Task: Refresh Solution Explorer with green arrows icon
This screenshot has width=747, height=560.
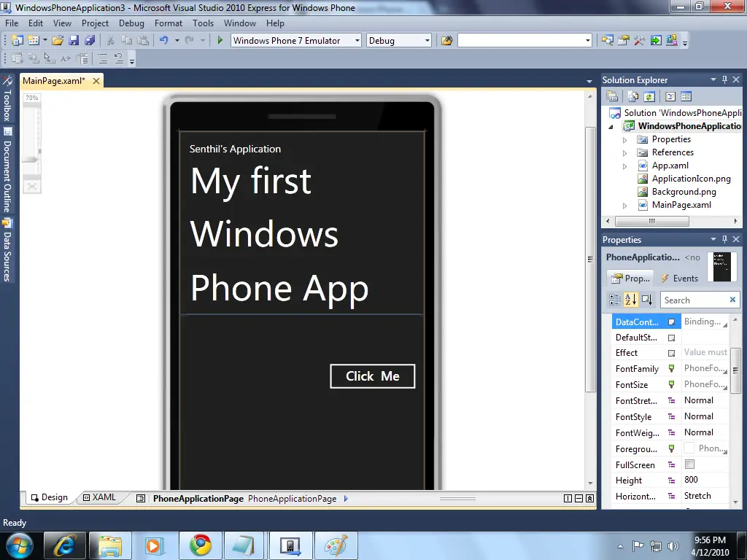Action: [649, 97]
